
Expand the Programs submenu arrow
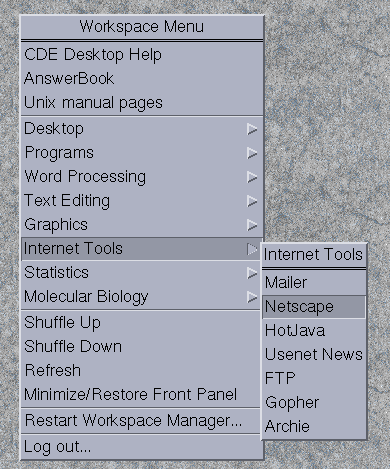[252, 153]
